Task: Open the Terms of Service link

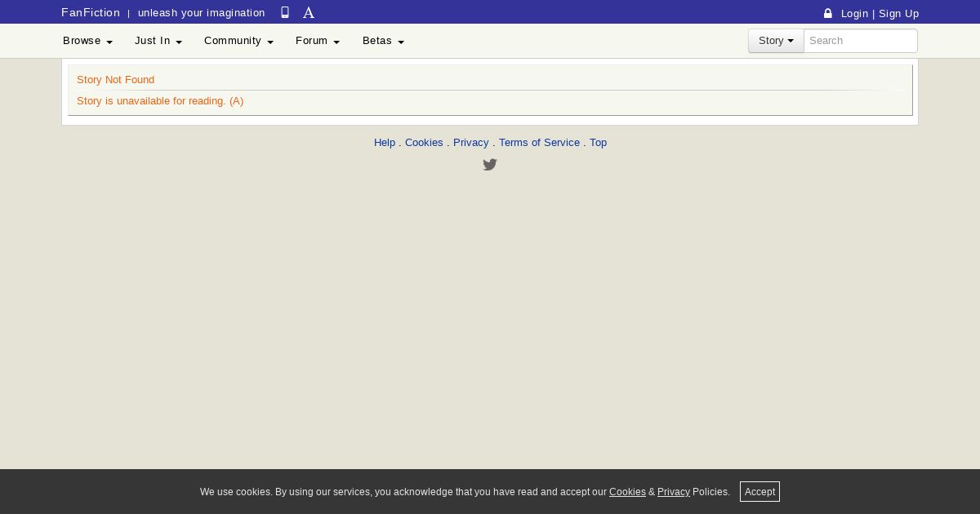Action: (x=539, y=142)
